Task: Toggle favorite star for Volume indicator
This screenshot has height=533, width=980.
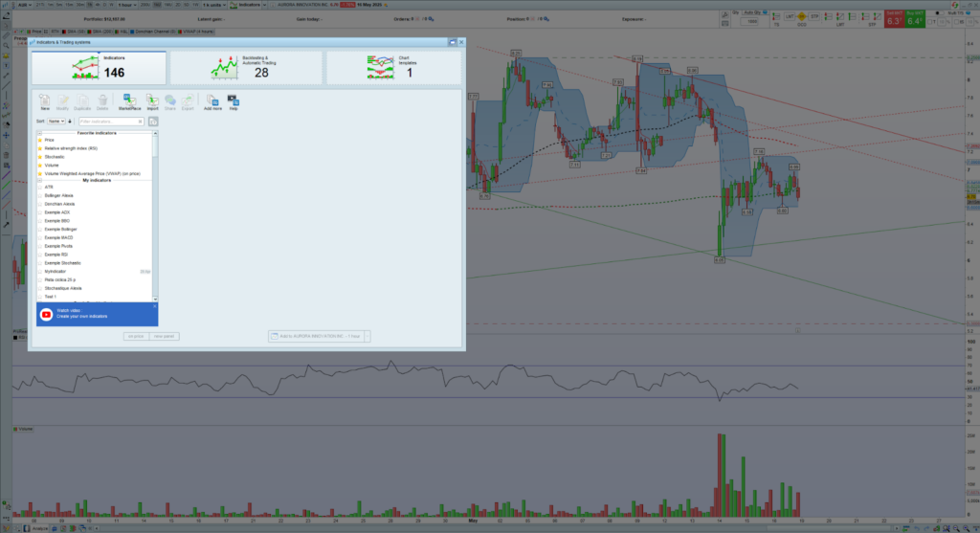Action: [x=40, y=164]
